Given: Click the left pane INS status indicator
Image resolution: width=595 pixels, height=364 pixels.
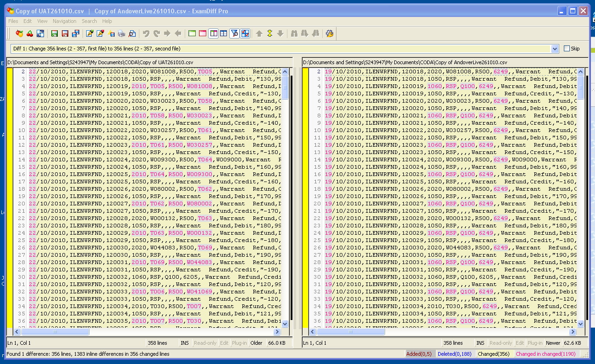Looking at the screenshot, I should [185, 343].
